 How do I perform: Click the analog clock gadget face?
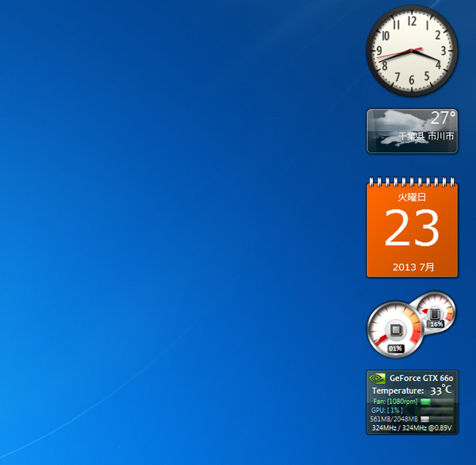coord(412,51)
